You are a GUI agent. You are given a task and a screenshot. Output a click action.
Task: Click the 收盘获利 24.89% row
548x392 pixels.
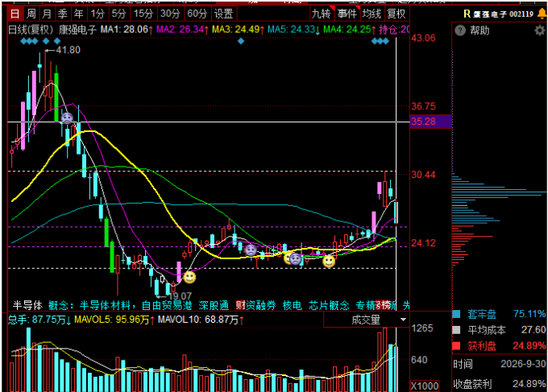[x=500, y=384]
